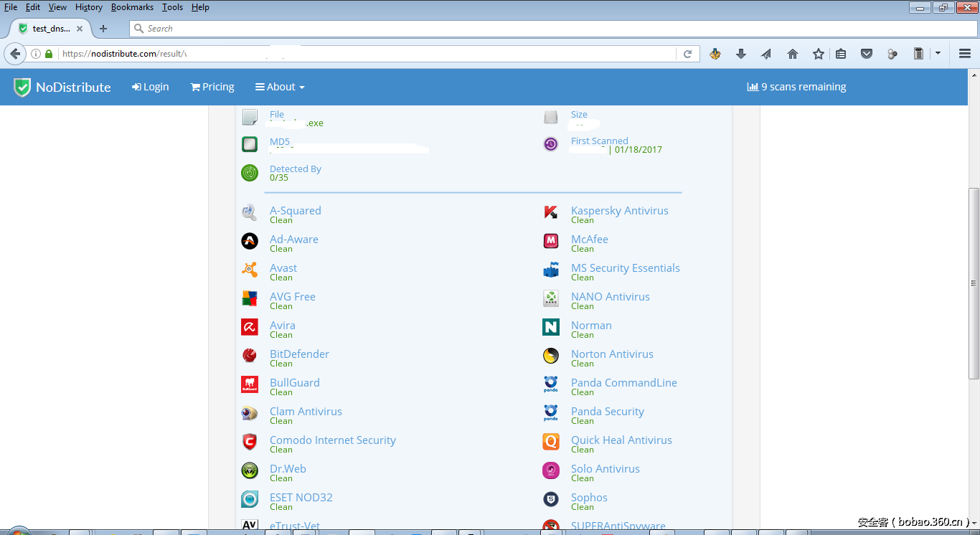Click the Firefox home button
Viewport: 980px width, 535px height.
[x=793, y=54]
